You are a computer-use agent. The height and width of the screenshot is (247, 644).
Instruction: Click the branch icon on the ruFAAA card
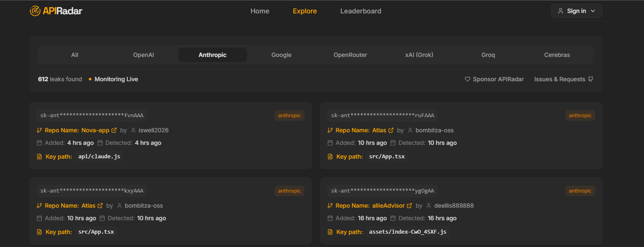point(330,130)
